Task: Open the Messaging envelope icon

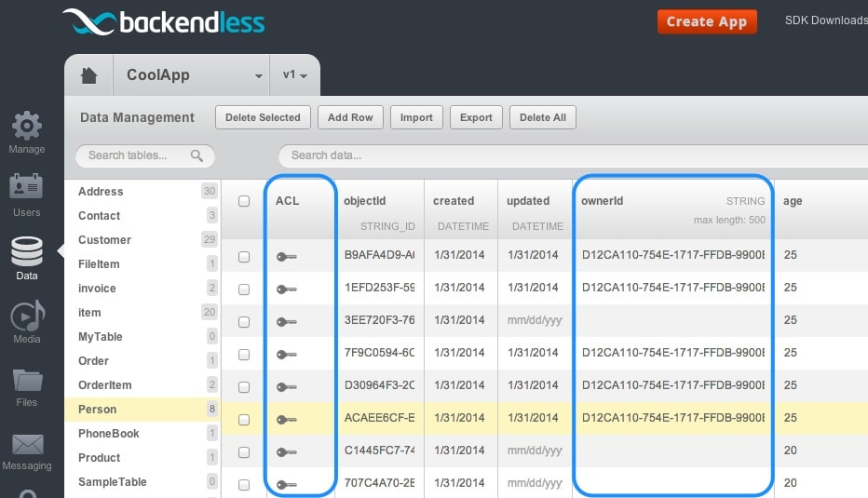Action: click(27, 444)
